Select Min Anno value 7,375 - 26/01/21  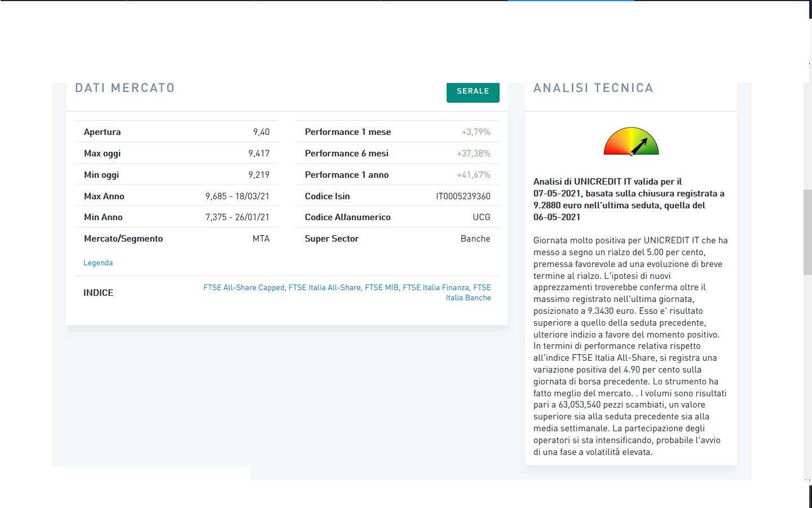237,217
